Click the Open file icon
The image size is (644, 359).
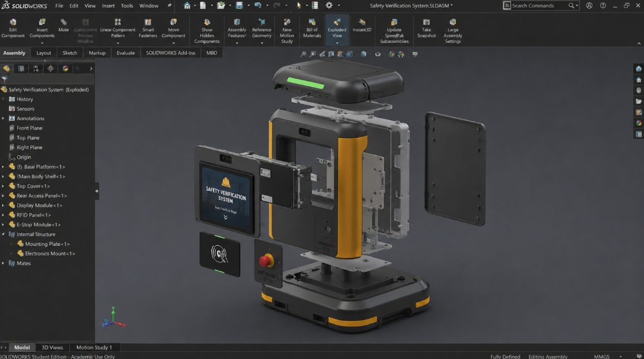pos(221,6)
